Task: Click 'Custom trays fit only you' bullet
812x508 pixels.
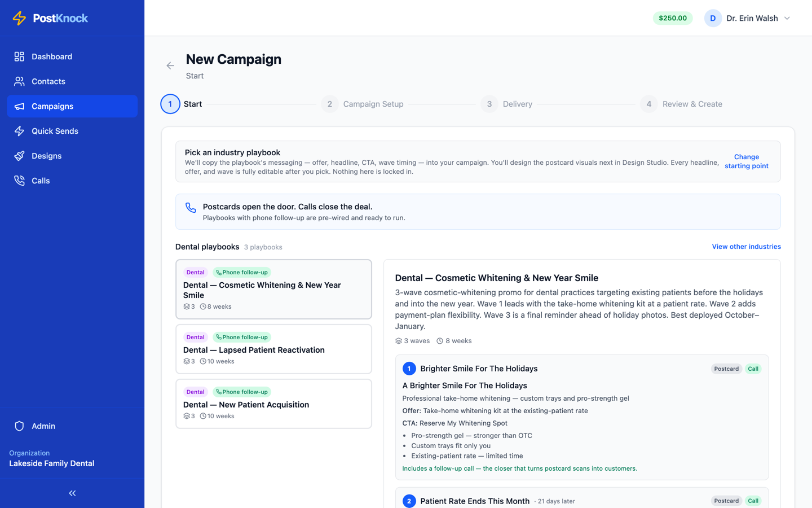Action: [451, 446]
